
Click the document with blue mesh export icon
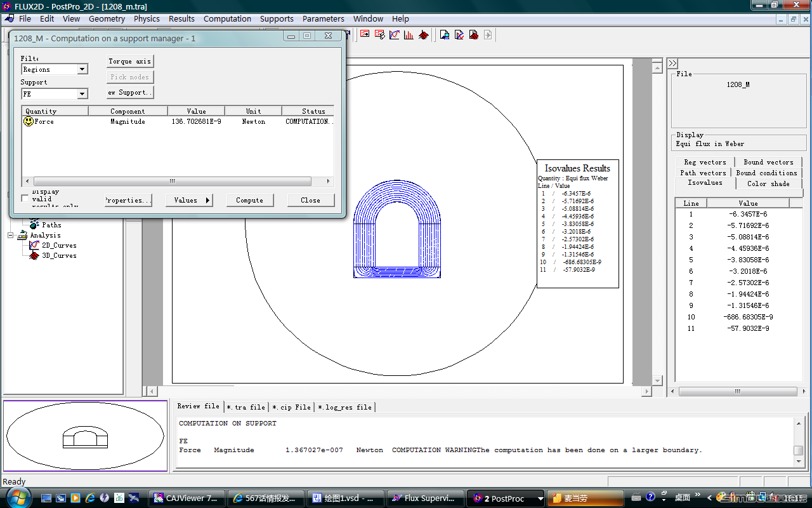coord(445,34)
